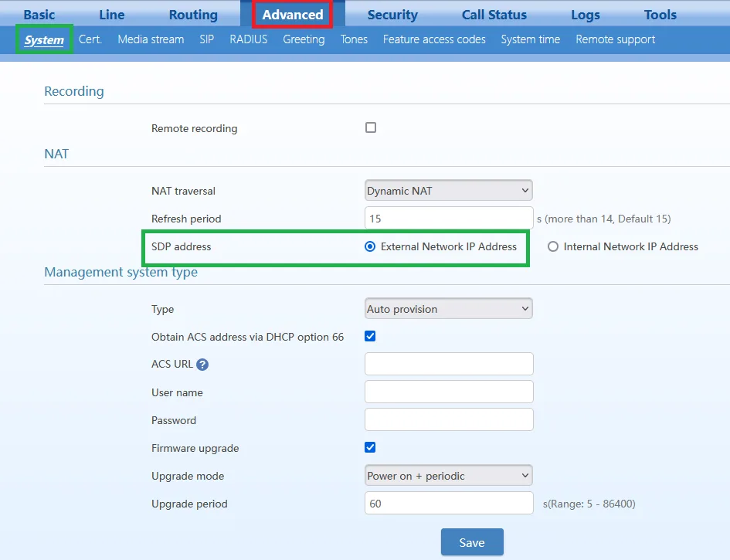Screen dimensions: 730x560
Task: Open the Line tab
Action: tap(112, 15)
